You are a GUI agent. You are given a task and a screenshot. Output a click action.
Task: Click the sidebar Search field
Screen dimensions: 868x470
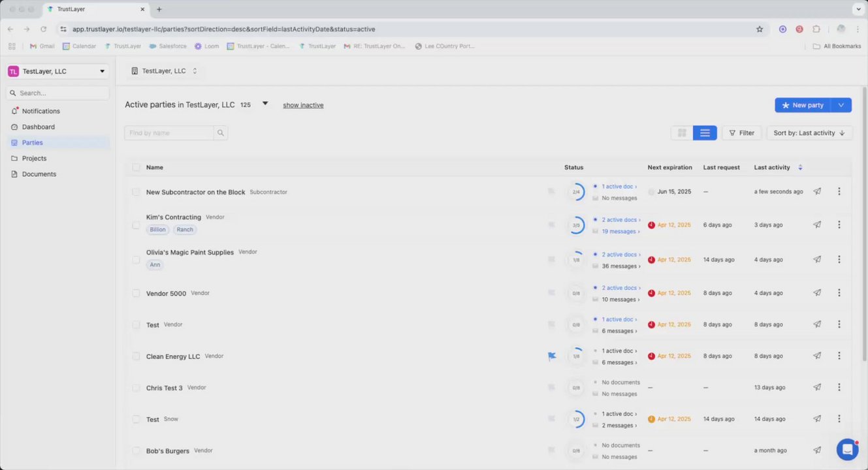pos(57,93)
